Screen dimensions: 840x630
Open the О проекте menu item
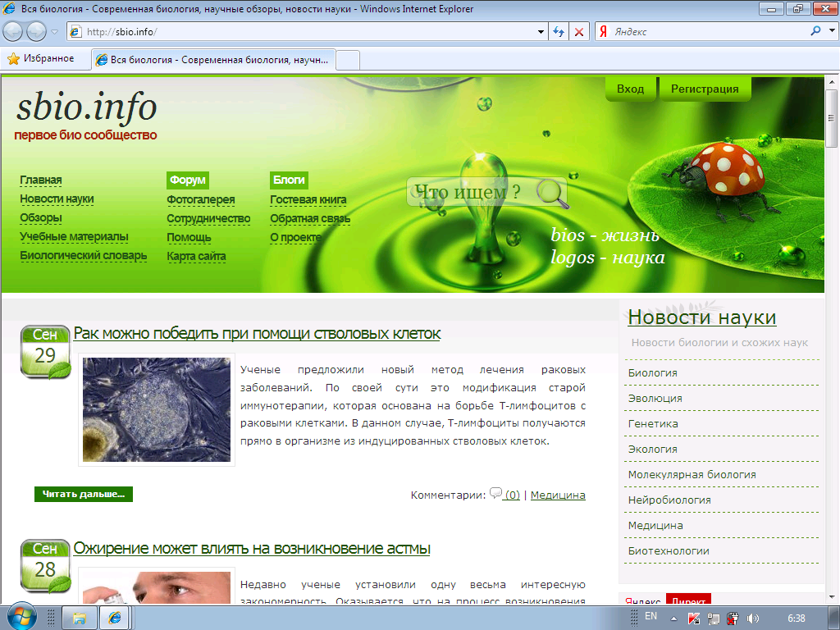(x=295, y=237)
